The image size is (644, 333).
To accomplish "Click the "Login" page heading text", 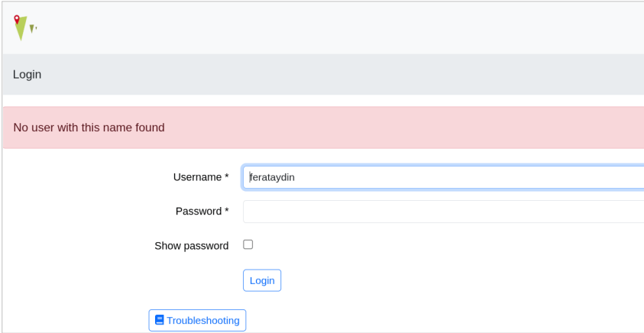I will tap(27, 75).
